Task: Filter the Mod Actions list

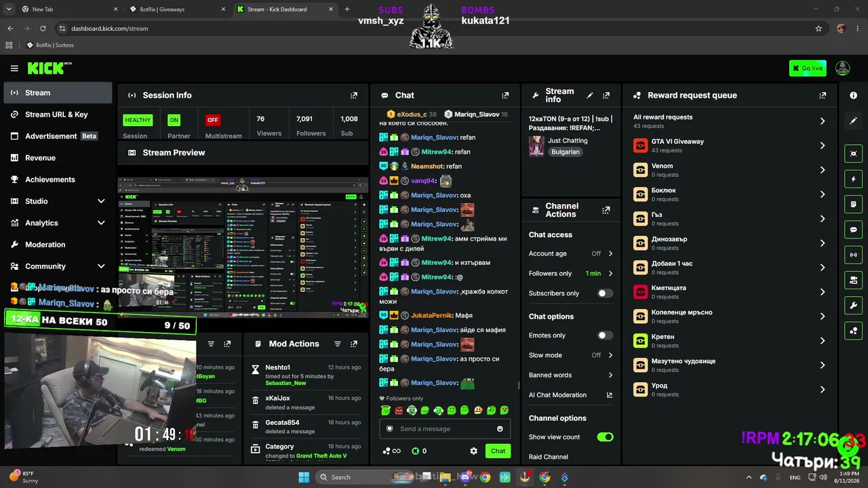Action: pos(337,344)
